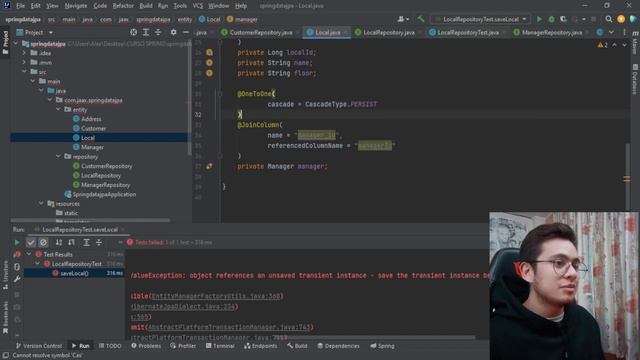The width and height of the screenshot is (640, 360).
Task: Expand the .idea folder
Action: [x=24, y=53]
